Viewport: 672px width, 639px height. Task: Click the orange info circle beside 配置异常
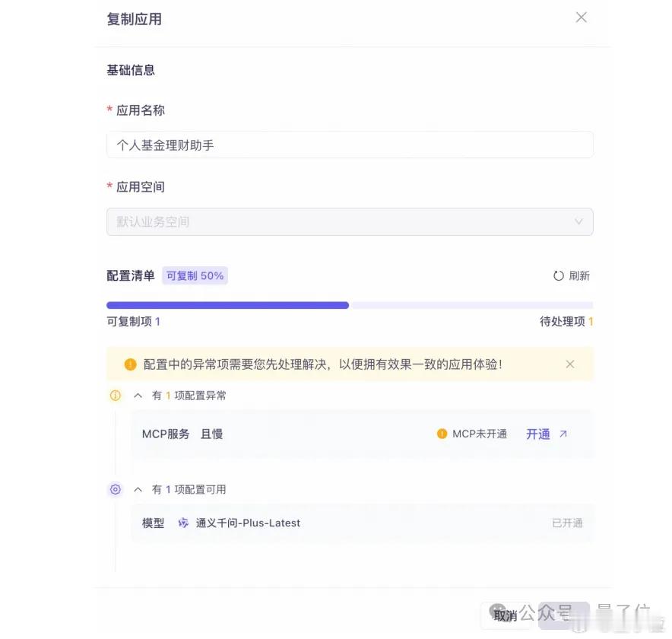tap(116, 396)
